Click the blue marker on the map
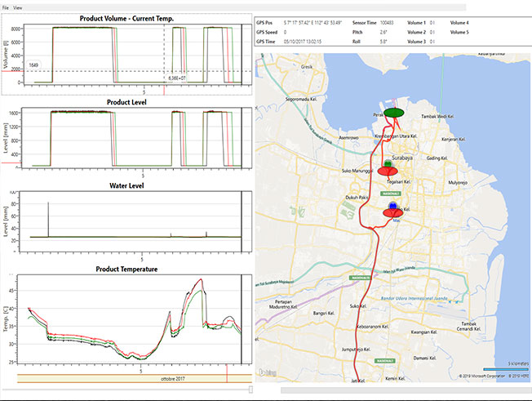This screenshot has width=532, height=401. tap(394, 207)
